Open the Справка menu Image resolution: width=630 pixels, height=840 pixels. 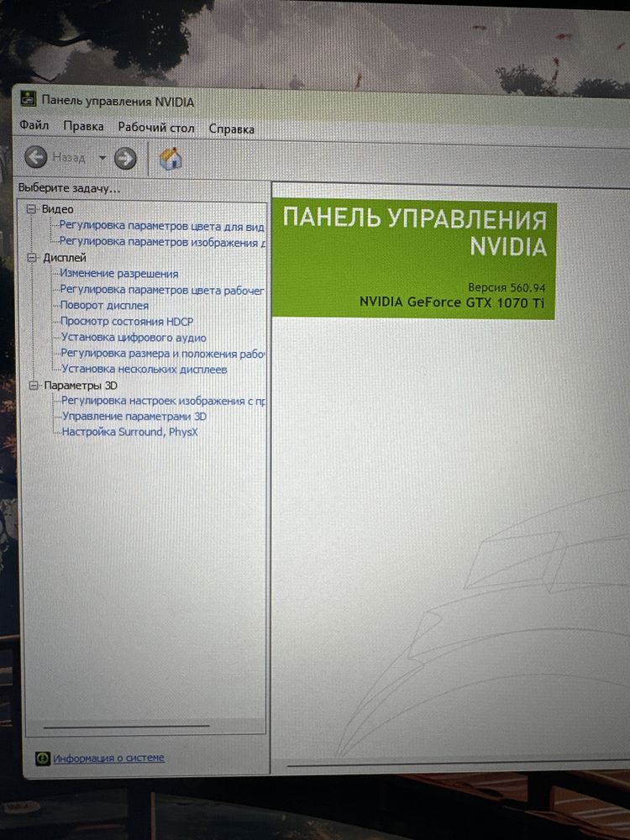(x=232, y=129)
